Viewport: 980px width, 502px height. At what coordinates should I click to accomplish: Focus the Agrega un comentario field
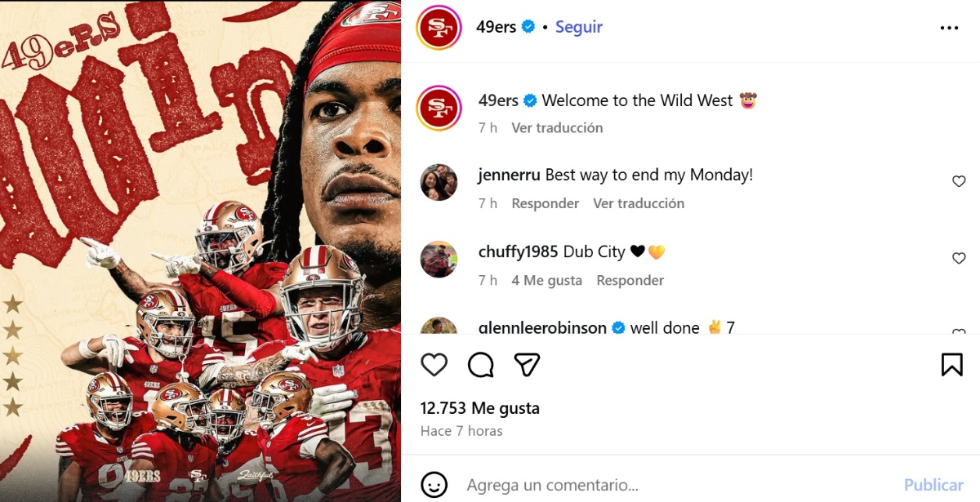point(678,485)
